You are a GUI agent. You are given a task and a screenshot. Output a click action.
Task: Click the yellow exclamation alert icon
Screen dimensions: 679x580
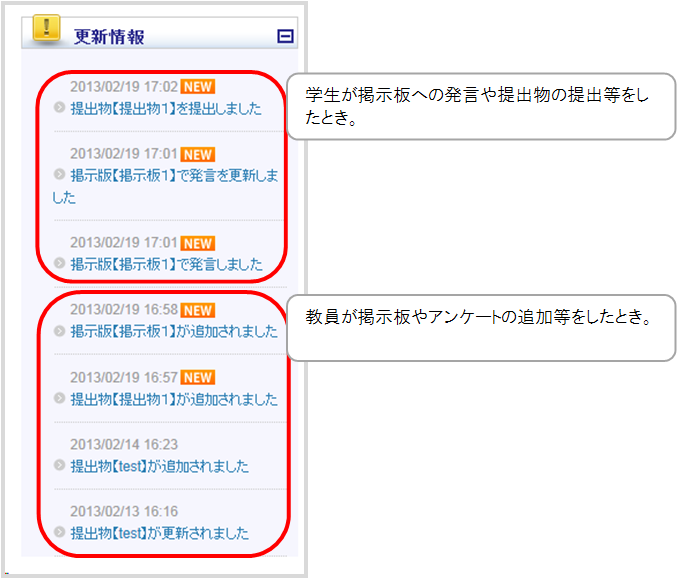46,28
